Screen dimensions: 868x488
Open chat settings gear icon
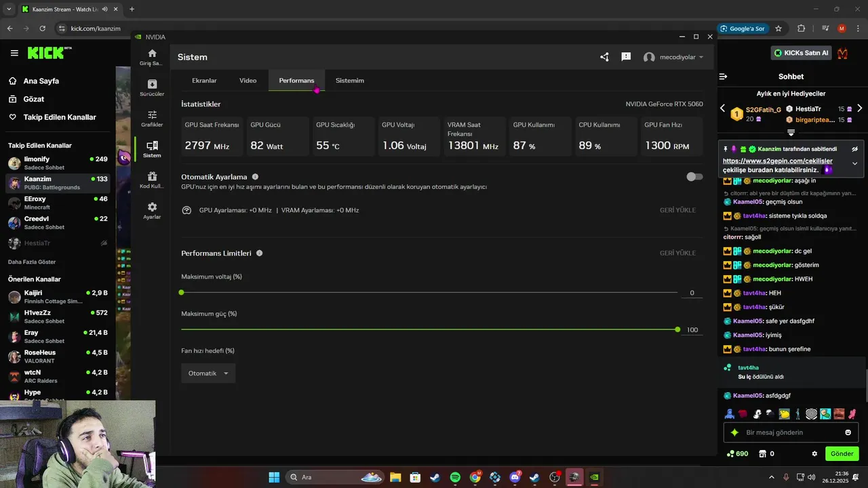click(x=814, y=453)
